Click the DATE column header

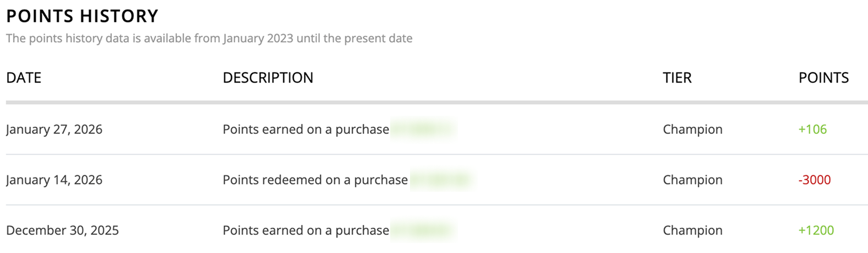coord(24,78)
